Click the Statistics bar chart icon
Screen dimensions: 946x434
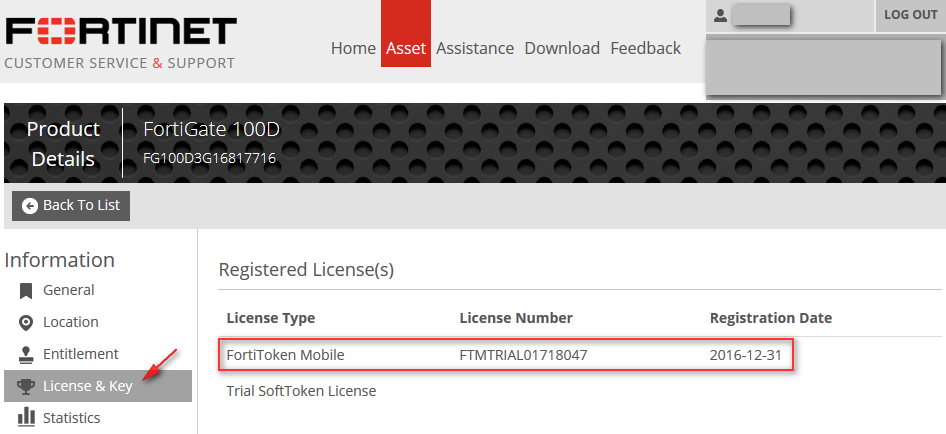tap(25, 416)
